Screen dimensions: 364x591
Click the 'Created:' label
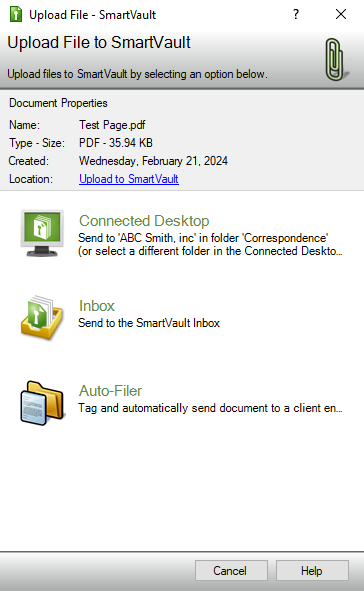tap(29, 161)
